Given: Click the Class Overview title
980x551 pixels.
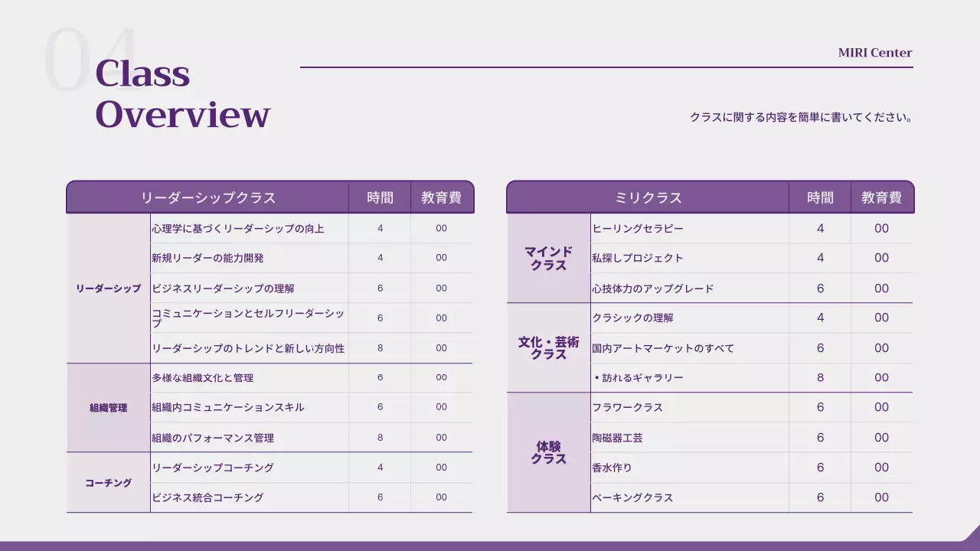Looking at the screenshot, I should click(x=181, y=95).
